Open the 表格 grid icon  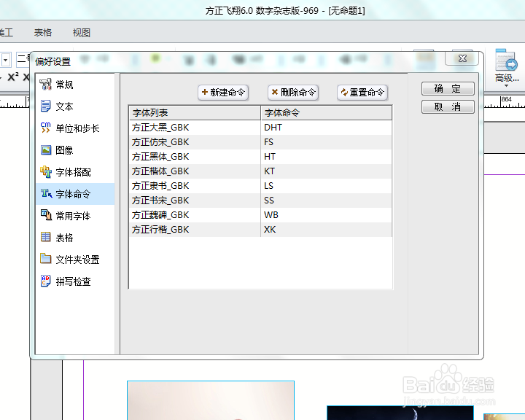45,237
